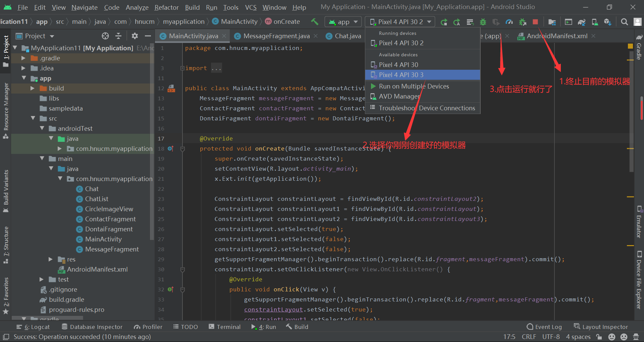Switch to MessageFragment.java tab
The height and width of the screenshot is (342, 644).
[x=276, y=36]
